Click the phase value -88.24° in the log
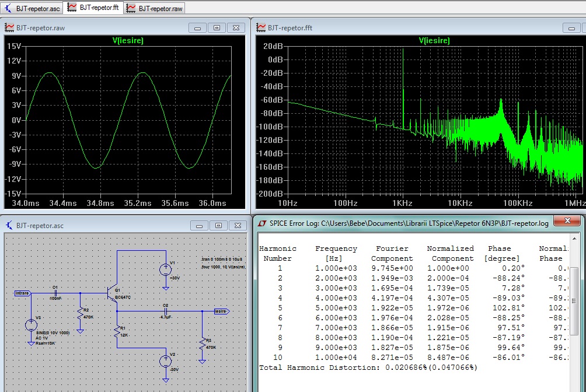Viewport: 586px width, 392px height. (x=508, y=278)
